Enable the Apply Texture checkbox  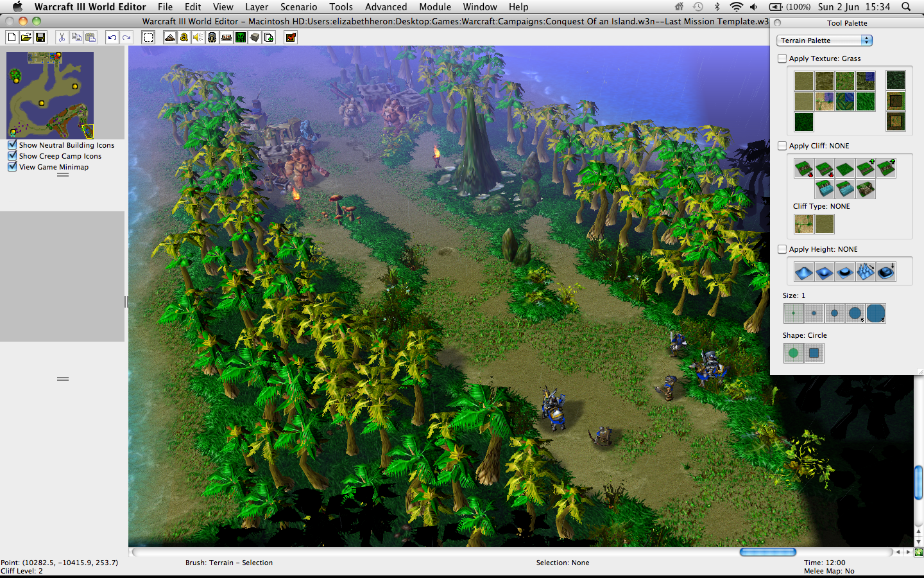click(782, 58)
